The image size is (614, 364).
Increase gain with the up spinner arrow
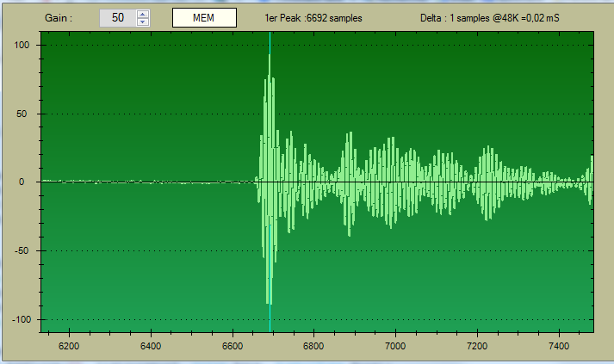point(143,15)
